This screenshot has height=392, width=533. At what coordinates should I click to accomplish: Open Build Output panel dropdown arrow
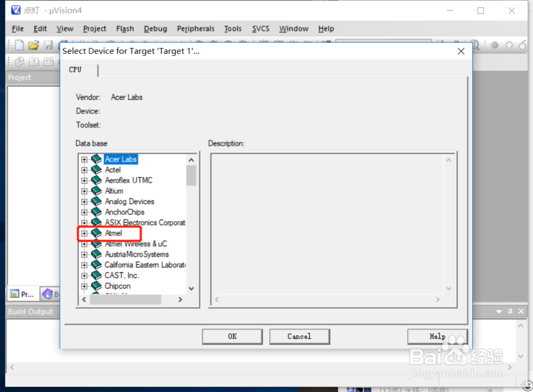[499, 312]
